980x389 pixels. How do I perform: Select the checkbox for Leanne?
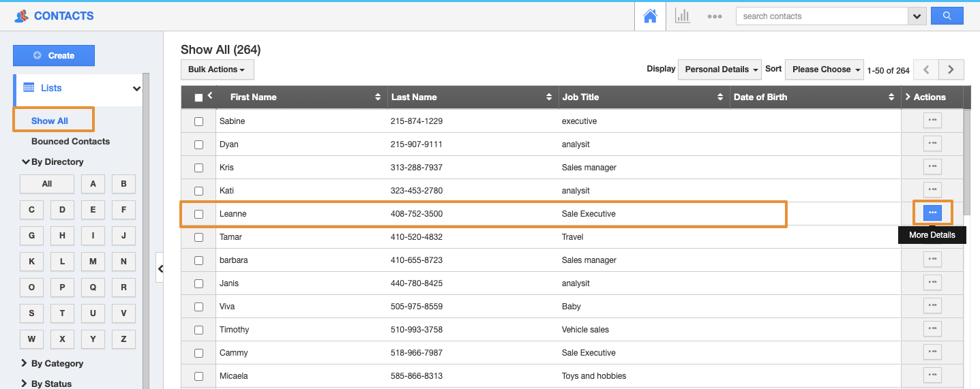tap(198, 214)
